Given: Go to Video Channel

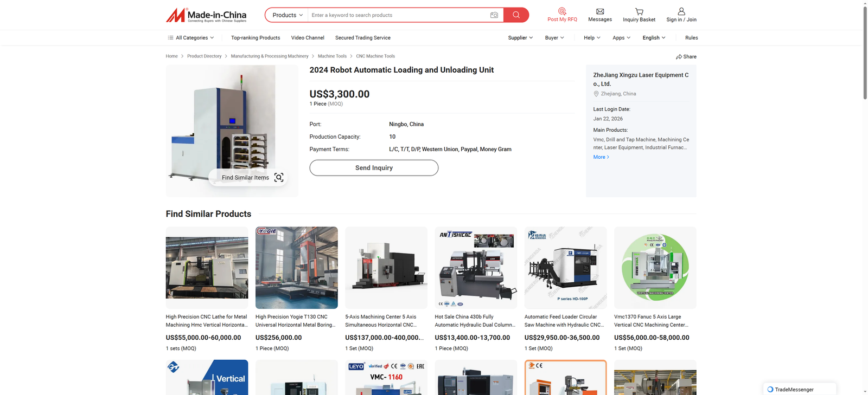Looking at the screenshot, I should coord(308,38).
